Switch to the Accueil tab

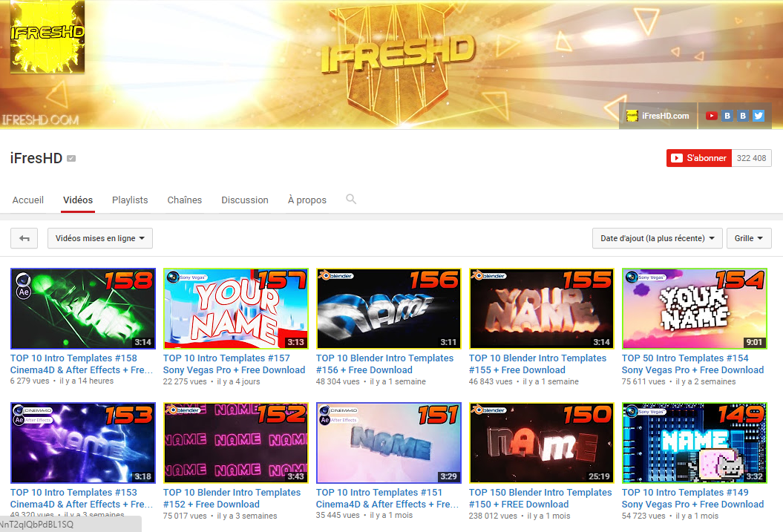tap(28, 200)
